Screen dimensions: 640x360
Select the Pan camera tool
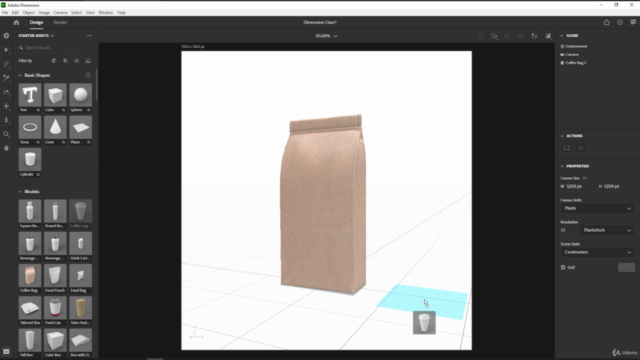tap(6, 106)
